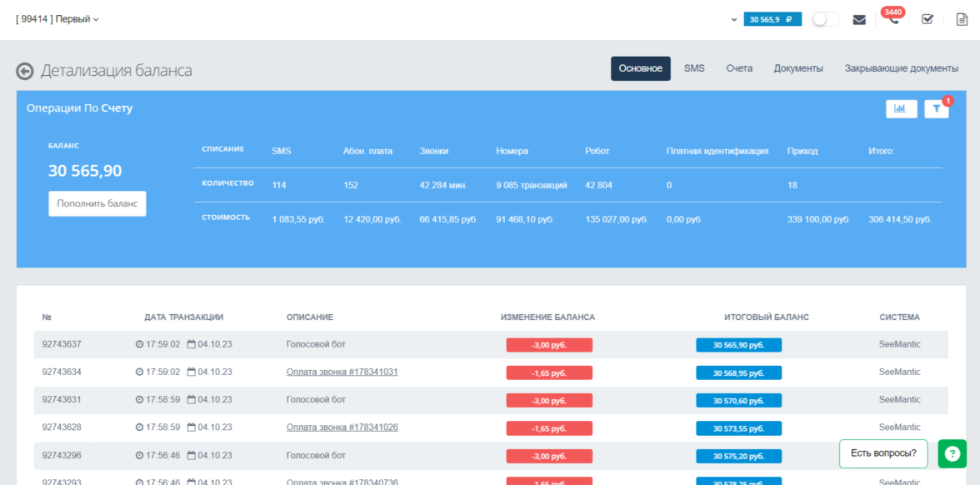980x485 pixels.
Task: Open the document icon in top bar
Action: point(962,19)
